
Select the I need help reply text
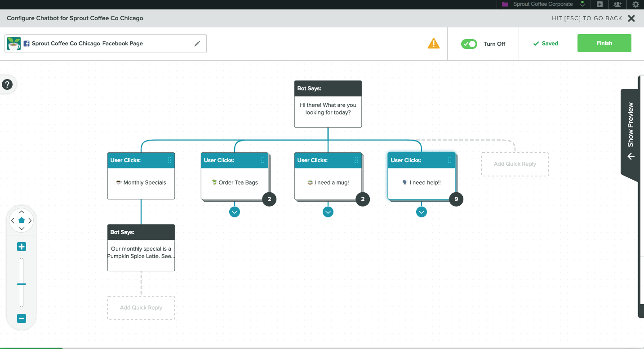coord(422,183)
